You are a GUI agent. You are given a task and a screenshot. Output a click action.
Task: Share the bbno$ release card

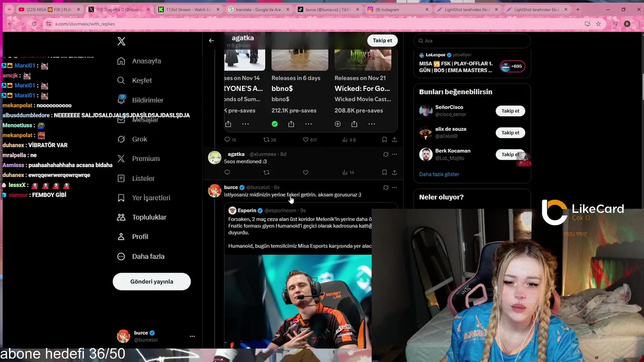[x=291, y=124]
